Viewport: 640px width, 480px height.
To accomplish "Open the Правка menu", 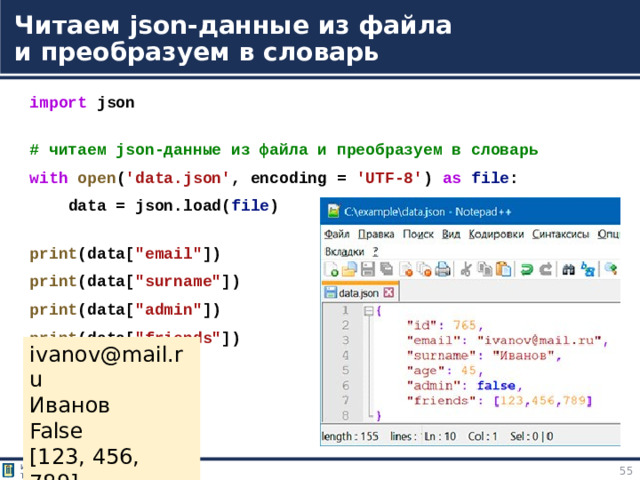I will [376, 234].
